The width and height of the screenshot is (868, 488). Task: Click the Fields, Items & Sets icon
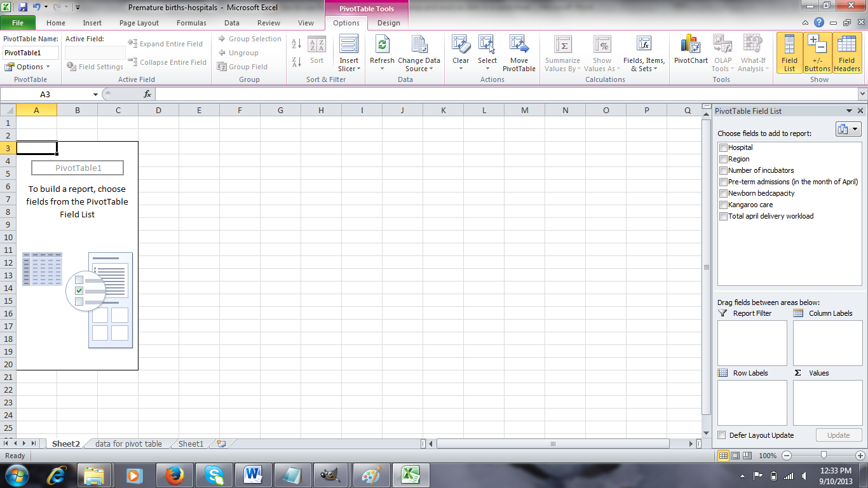644,45
